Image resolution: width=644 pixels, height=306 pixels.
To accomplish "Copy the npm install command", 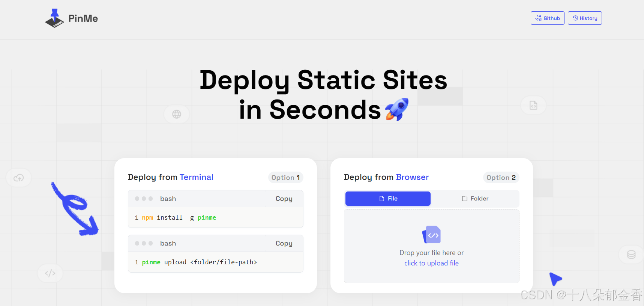I will click(x=284, y=199).
